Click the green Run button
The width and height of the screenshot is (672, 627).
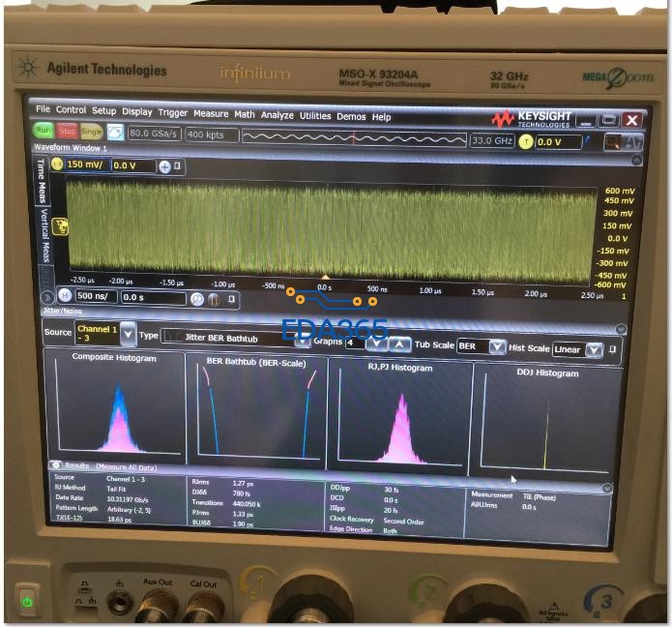[43, 130]
